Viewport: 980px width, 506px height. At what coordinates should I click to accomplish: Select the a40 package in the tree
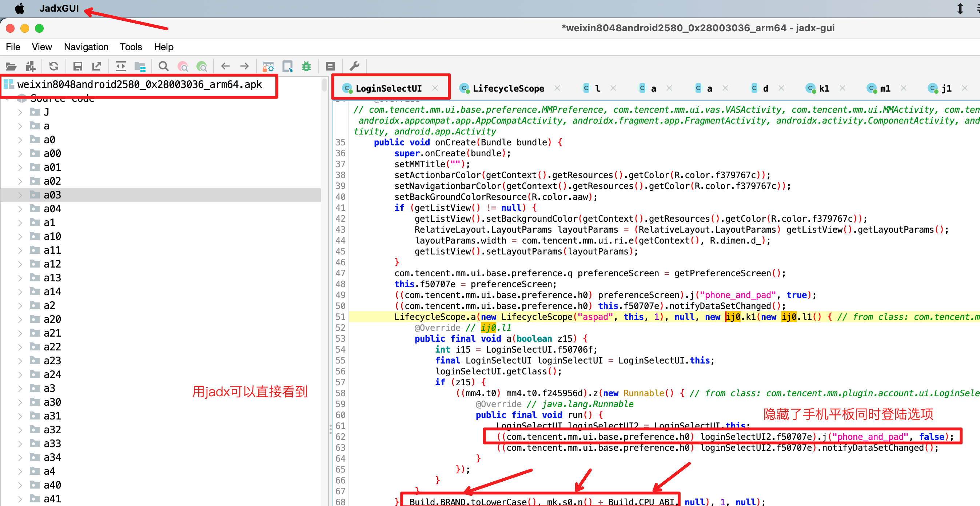click(x=52, y=485)
